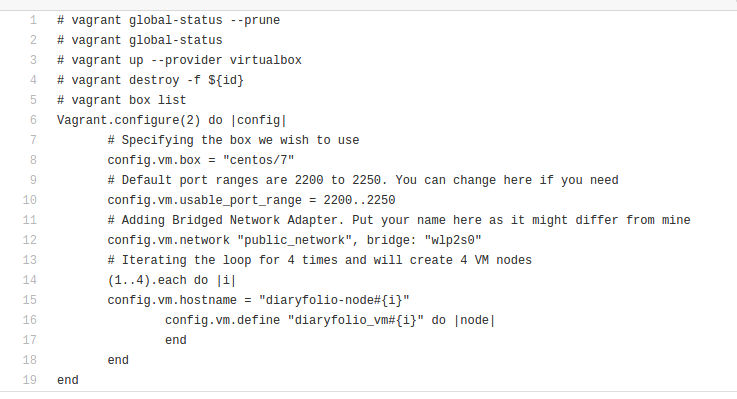Select line number 10 in the gutter
Viewport: 737px width, 399px height.
[30, 200]
